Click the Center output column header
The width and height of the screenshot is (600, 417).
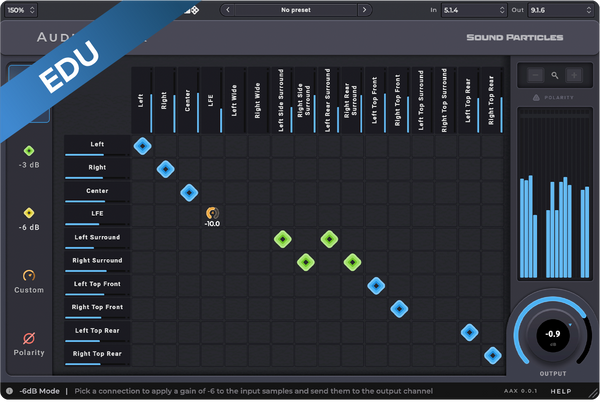tap(188, 100)
